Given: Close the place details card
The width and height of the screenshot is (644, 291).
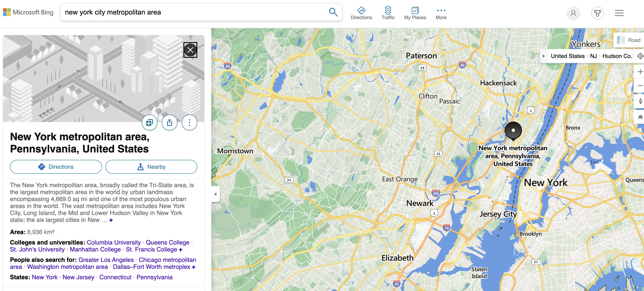Looking at the screenshot, I should point(190,50).
